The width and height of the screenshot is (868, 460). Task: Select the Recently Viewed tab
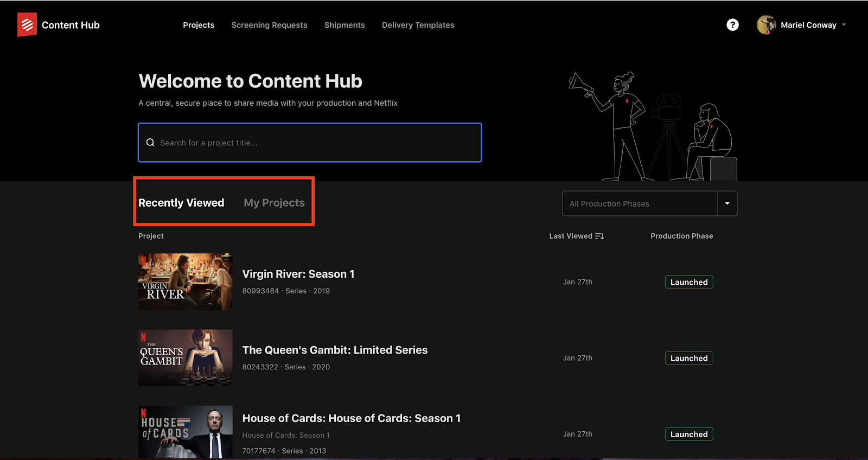point(181,203)
